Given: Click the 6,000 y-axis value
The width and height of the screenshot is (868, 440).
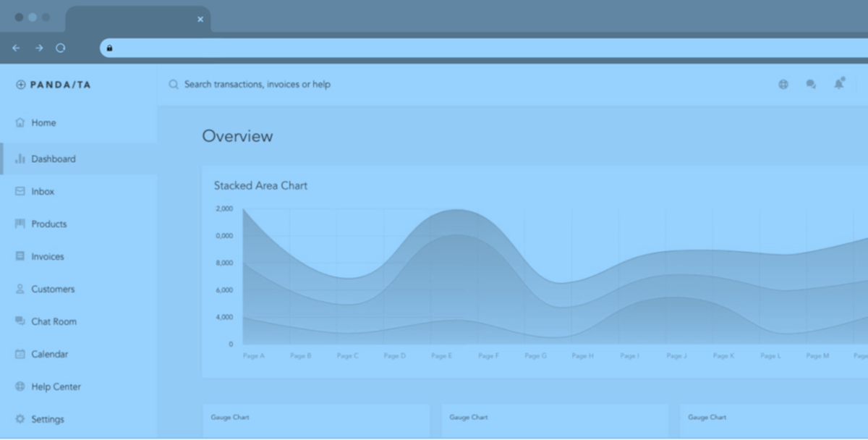Looking at the screenshot, I should pyautogui.click(x=224, y=290).
